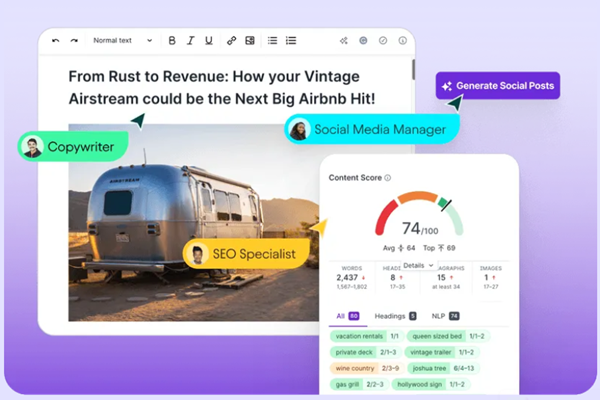This screenshot has width=600, height=400.
Task: Apply numbered list formatting
Action: click(291, 41)
